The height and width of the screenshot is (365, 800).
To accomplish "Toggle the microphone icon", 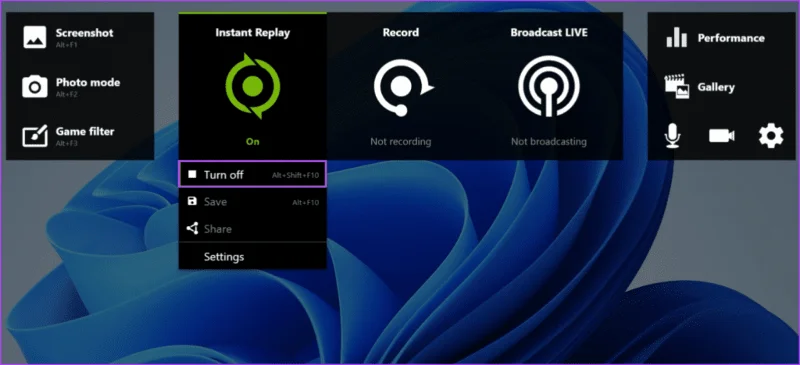I will [673, 136].
